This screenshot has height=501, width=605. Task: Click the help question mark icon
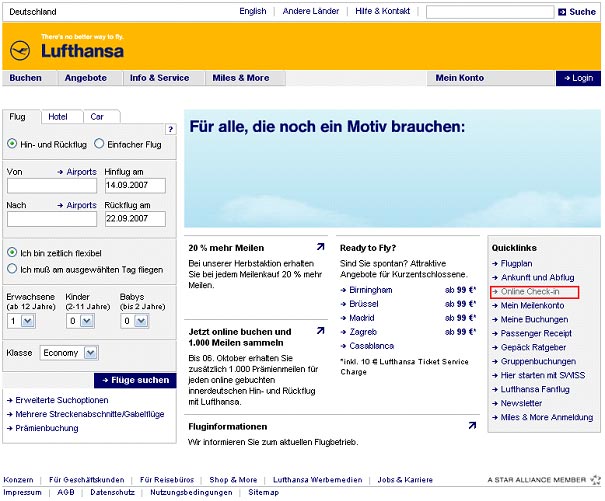[171, 129]
